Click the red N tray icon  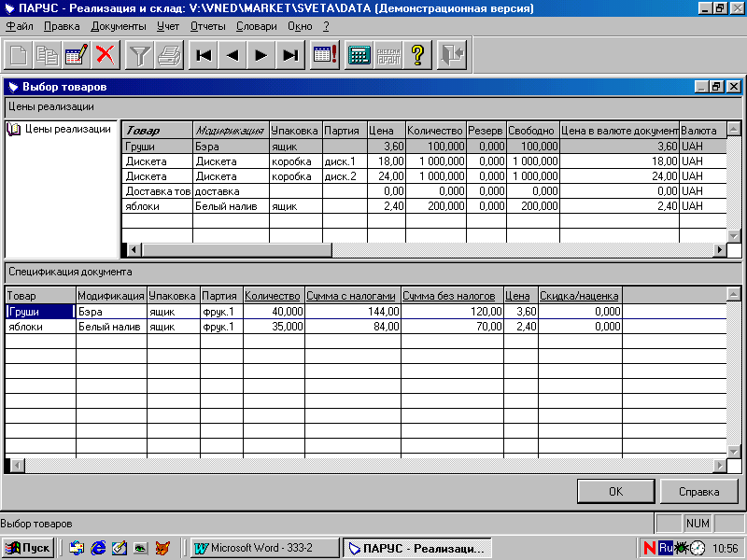649,548
